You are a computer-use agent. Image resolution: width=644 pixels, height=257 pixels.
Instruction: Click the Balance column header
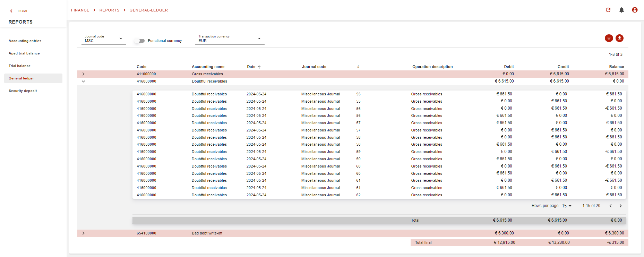(617, 67)
